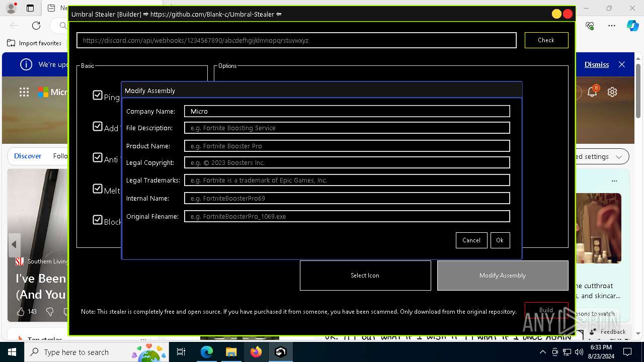The height and width of the screenshot is (362, 644).
Task: Open Edge profile avatar
Action: [x=11, y=8]
